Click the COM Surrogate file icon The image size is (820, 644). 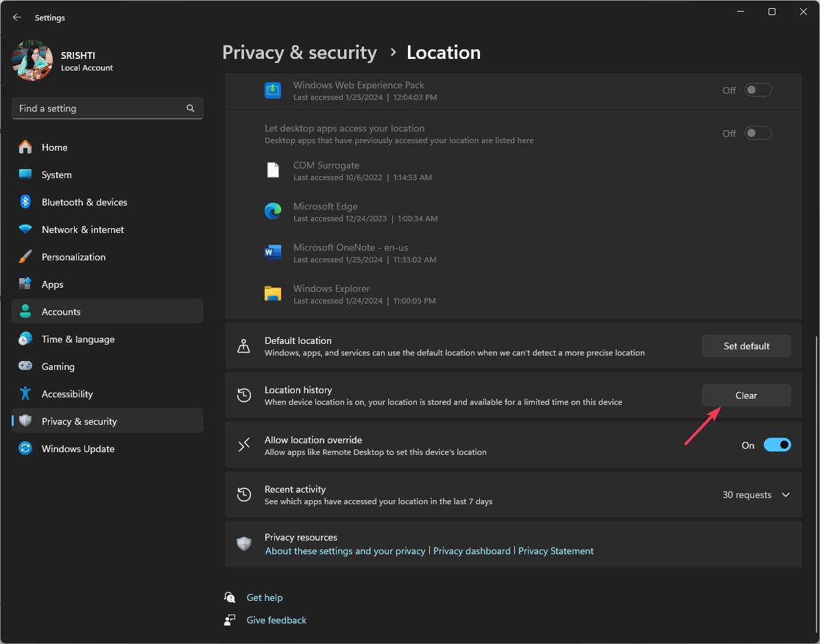click(273, 171)
